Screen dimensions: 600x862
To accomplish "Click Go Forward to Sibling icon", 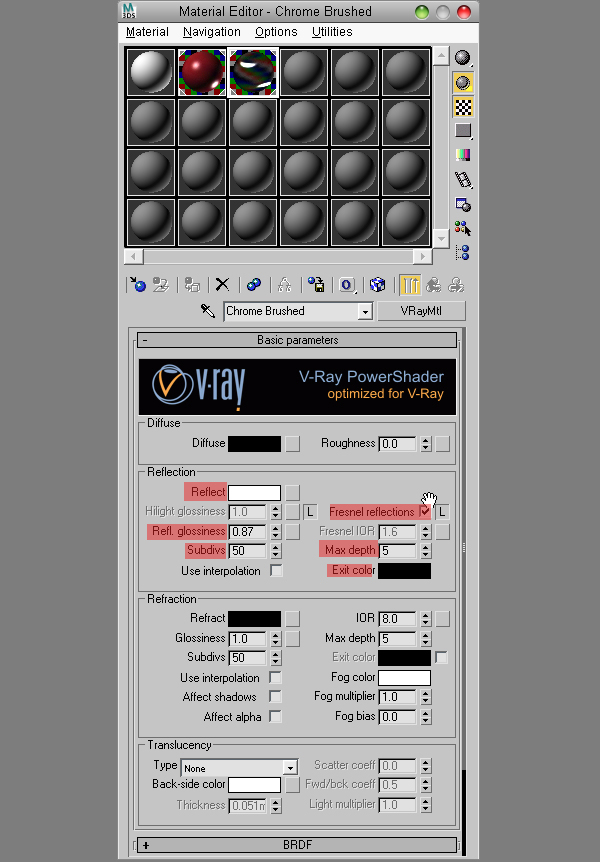I will click(x=456, y=284).
